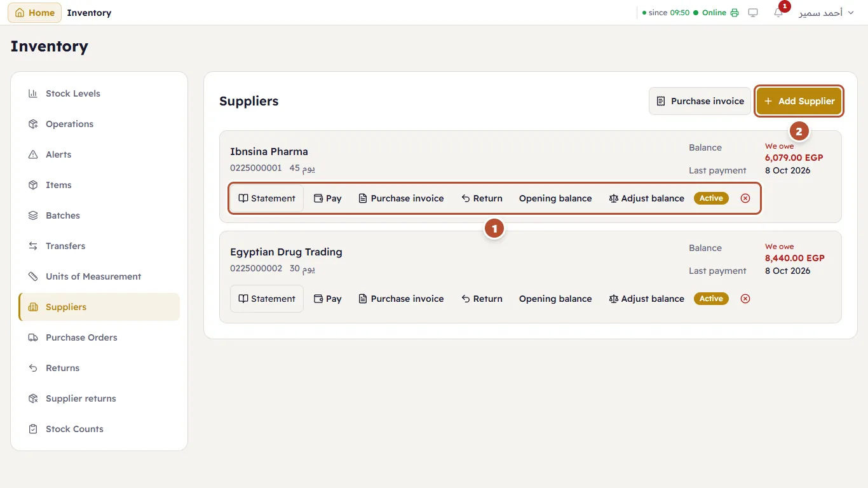The height and width of the screenshot is (488, 868).
Task: Click the 8,440.00 EGP balance amount
Action: click(x=794, y=258)
